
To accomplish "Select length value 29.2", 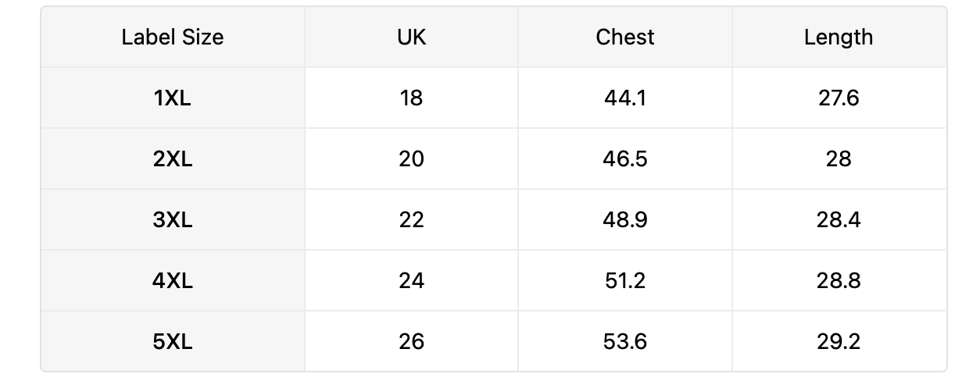I will (839, 341).
